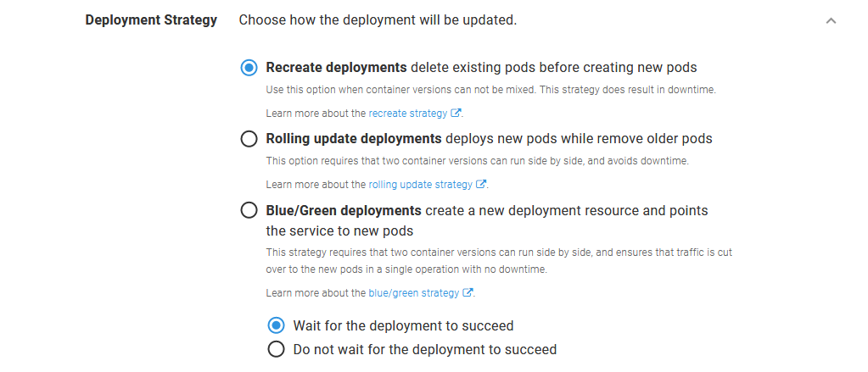Select radio circle for Wait for deployment
The image size is (868, 372).
click(x=276, y=325)
